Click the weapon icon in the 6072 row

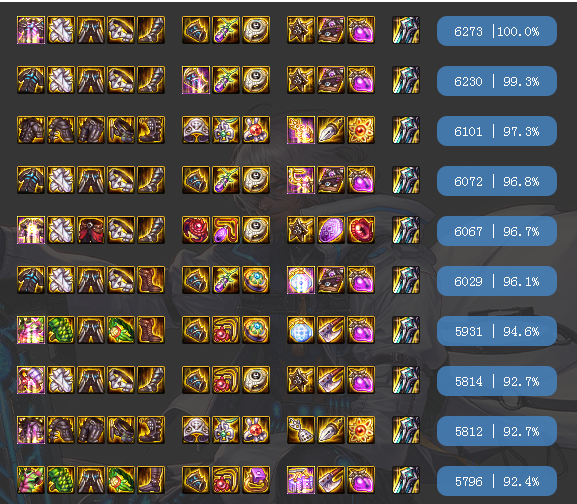(x=406, y=180)
